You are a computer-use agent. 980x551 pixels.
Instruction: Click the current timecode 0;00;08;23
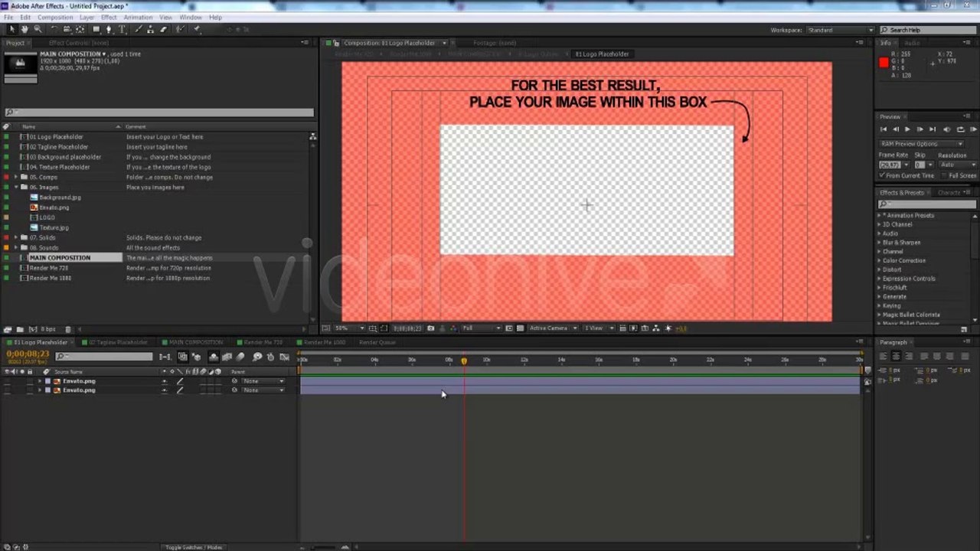[x=28, y=354]
